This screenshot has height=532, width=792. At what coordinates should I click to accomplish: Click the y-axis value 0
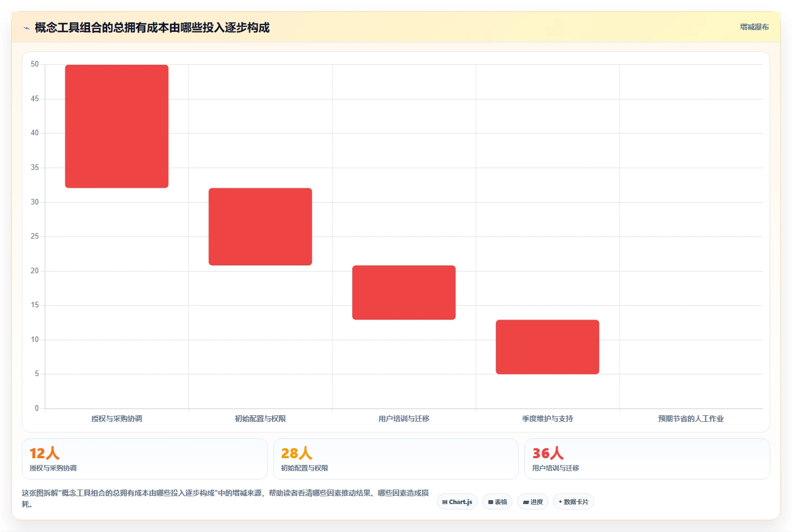pos(37,408)
